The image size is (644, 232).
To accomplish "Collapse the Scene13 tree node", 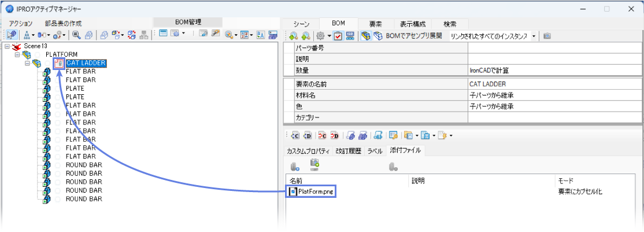I will pyautogui.click(x=8, y=46).
